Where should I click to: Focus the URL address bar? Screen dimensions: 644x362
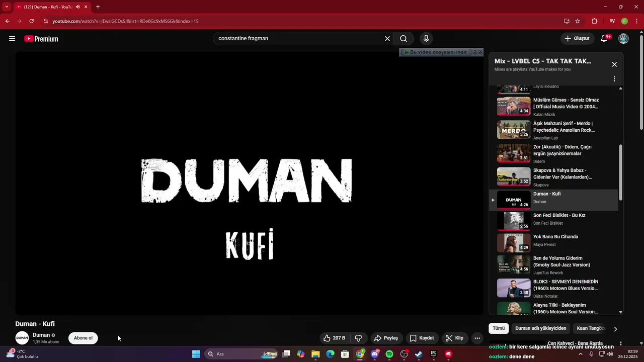[x=302, y=21]
